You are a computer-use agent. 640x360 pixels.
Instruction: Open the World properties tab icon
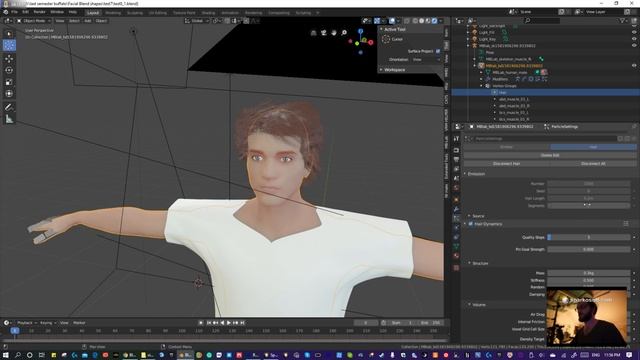456,188
